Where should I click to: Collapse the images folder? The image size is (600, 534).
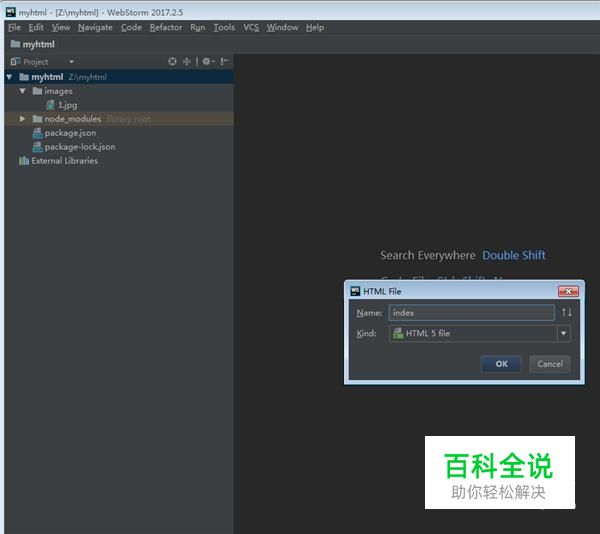click(23, 91)
